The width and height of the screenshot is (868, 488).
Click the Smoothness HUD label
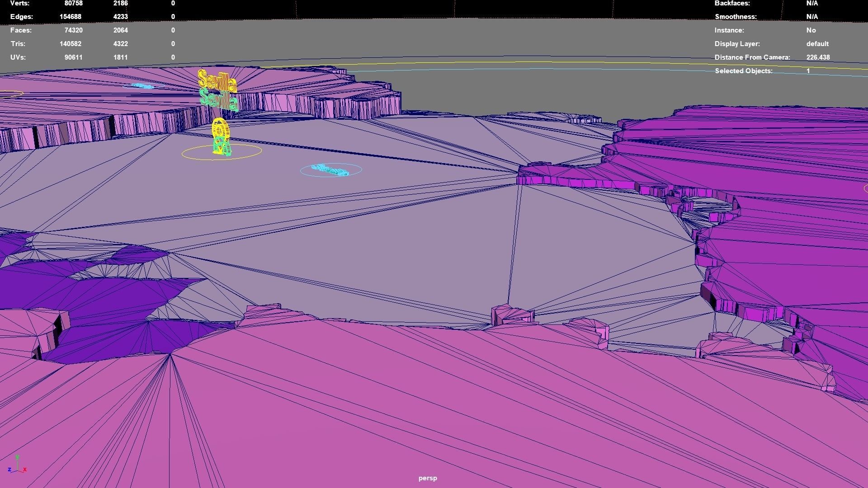736,17
